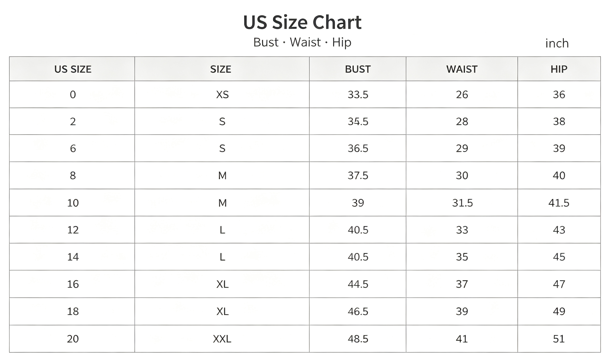Viewport: 614px width, 364px height.
Task: Click the Bust · Waist · Hip subtitle
Action: (x=302, y=42)
